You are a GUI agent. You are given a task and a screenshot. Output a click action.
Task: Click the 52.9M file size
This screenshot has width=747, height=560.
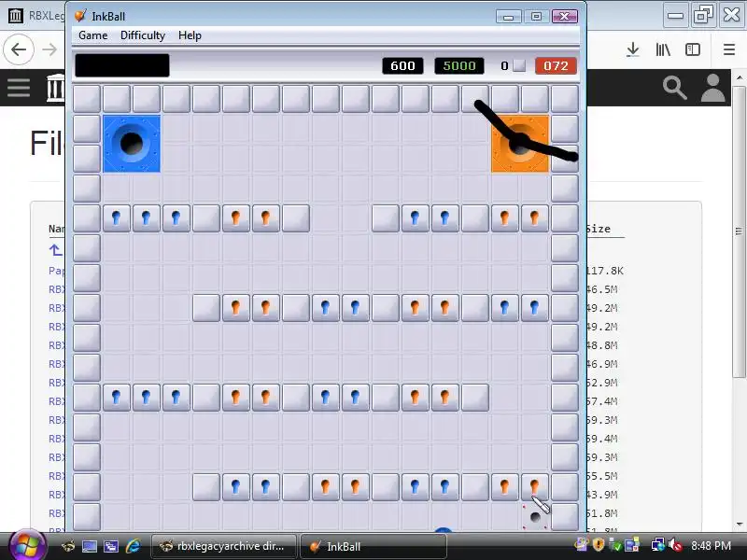602,383
